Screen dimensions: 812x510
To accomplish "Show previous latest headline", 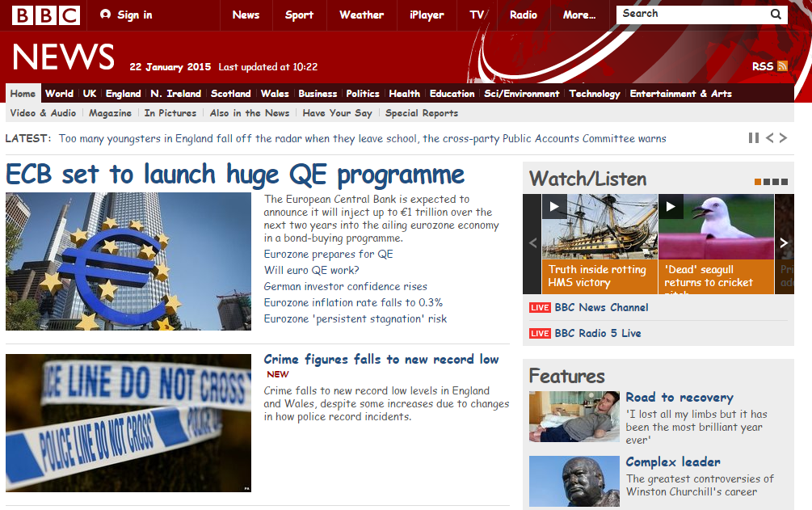I will coord(769,138).
